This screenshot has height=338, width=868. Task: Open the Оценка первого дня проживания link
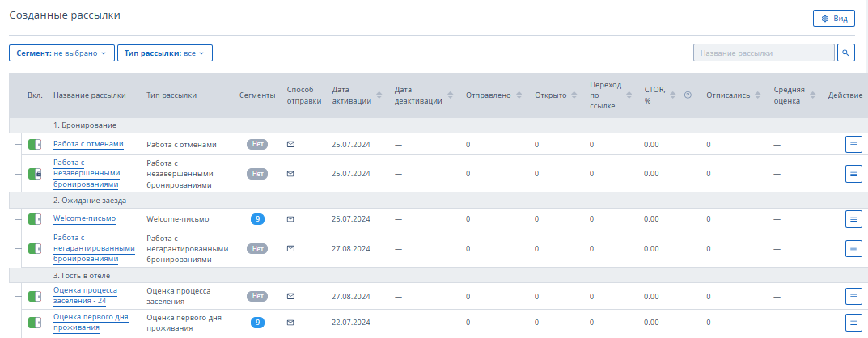pyautogui.click(x=91, y=323)
